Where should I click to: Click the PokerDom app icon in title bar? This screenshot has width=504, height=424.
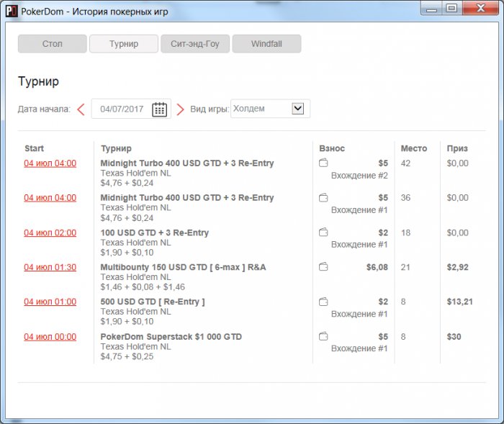12,12
